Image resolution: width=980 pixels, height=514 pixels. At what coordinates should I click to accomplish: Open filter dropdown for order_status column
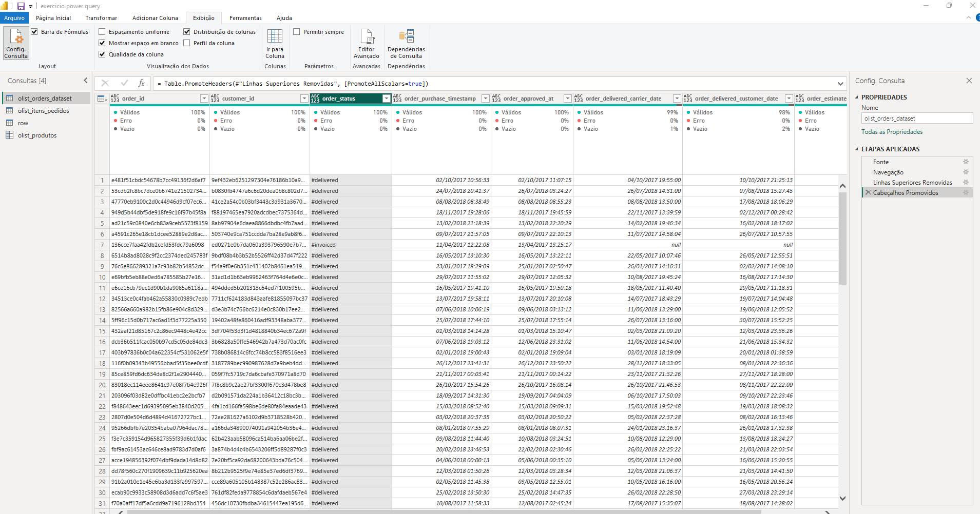click(386, 98)
